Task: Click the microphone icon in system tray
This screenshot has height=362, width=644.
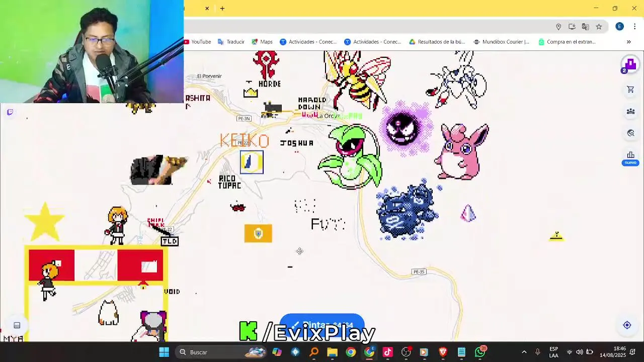Action: coord(538,352)
